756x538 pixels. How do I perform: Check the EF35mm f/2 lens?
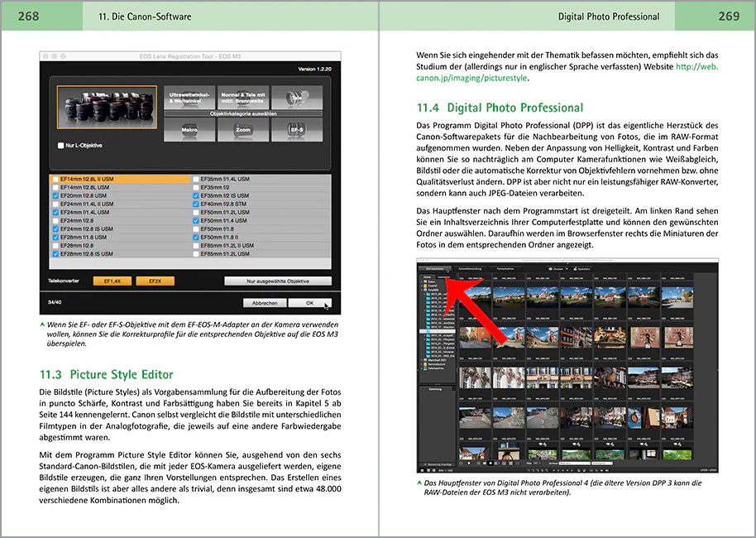pyautogui.click(x=196, y=187)
